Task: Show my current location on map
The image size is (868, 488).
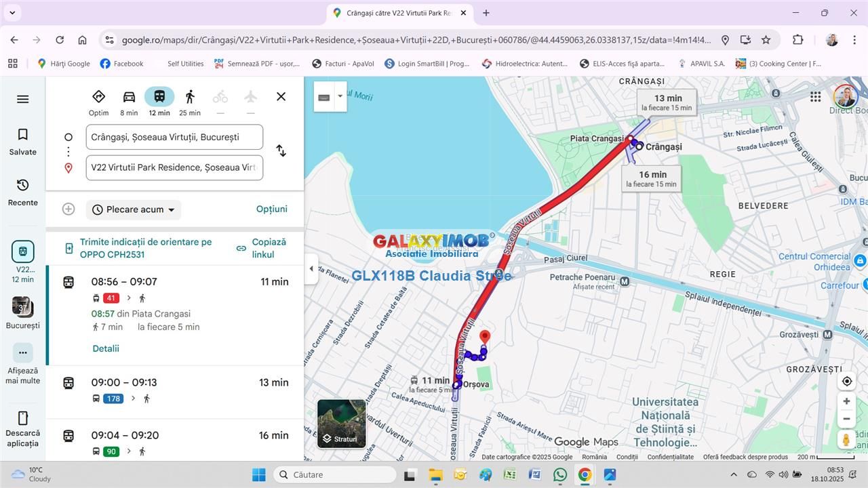Action: point(846,381)
